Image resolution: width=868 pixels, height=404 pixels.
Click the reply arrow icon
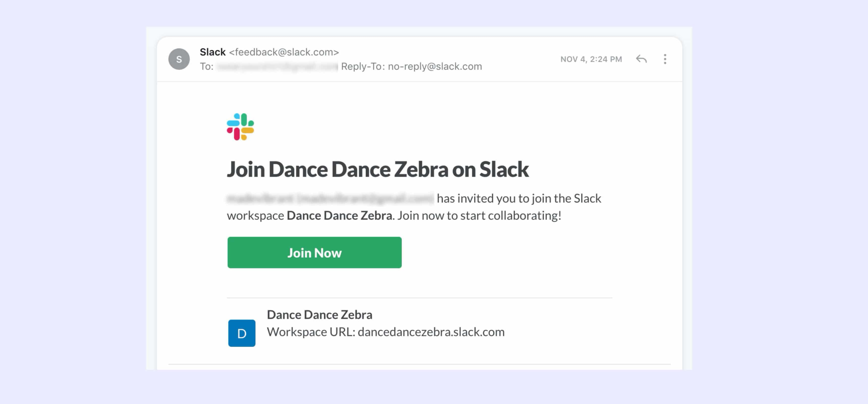point(641,59)
